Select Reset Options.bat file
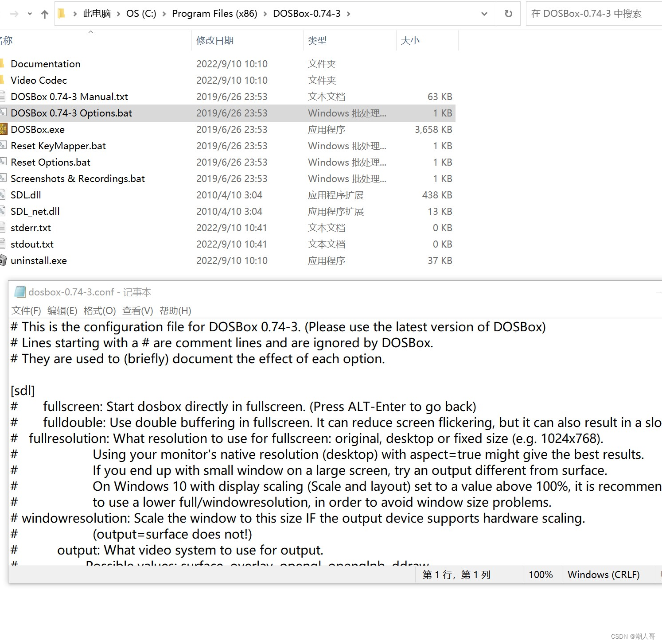Viewport: 662px width, 644px height. pos(51,162)
